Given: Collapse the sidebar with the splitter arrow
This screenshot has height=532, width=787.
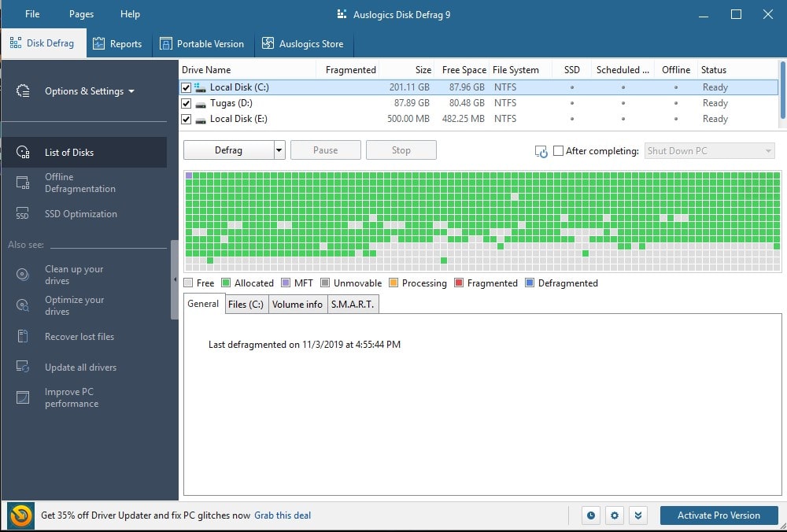Looking at the screenshot, I should 175,279.
